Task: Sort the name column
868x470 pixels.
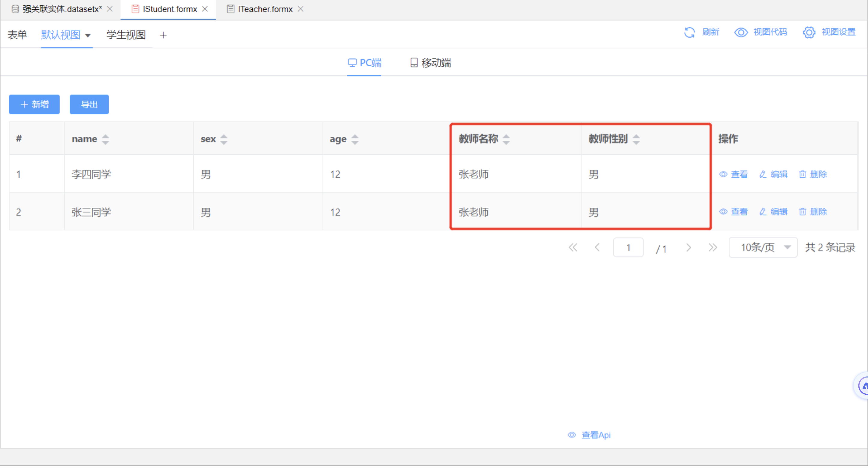Action: 105,139
